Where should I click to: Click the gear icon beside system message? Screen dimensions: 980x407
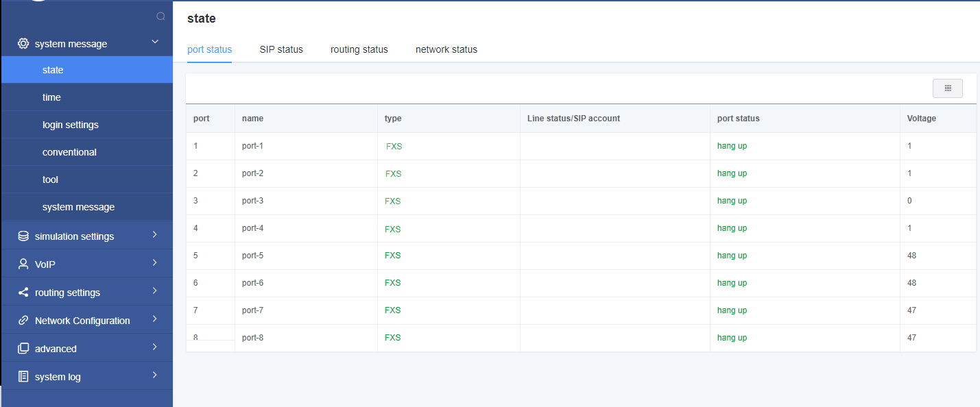click(x=23, y=43)
